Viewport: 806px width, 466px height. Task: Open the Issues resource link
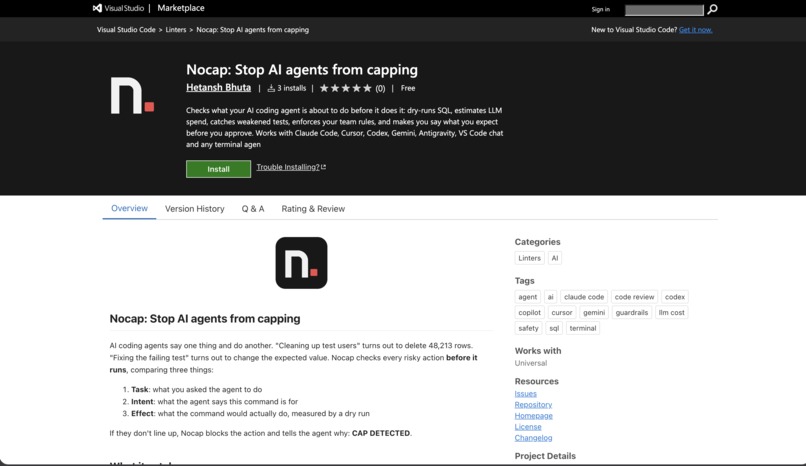click(525, 394)
